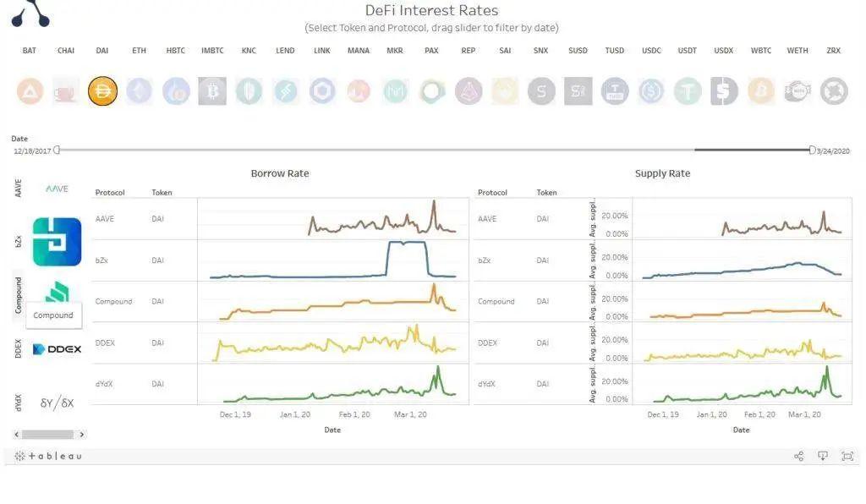Select the Compound protocol logo
This screenshot has width=866, height=504.
point(57,292)
